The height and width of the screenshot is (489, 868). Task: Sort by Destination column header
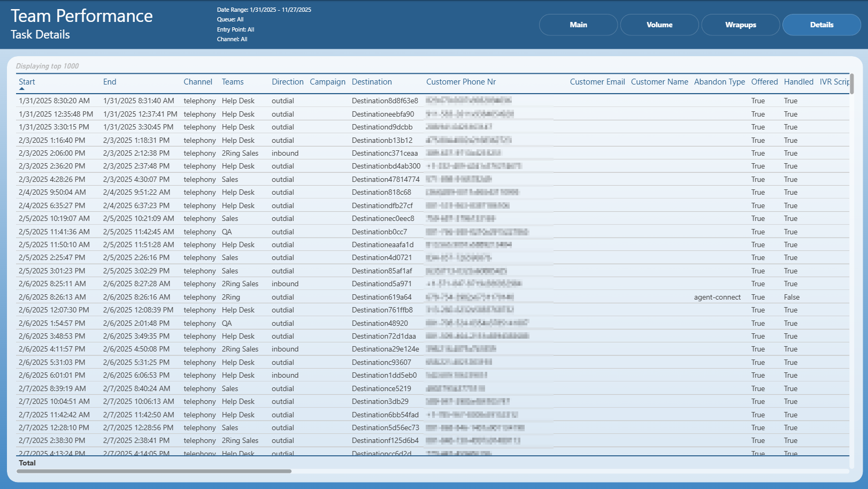(x=372, y=82)
